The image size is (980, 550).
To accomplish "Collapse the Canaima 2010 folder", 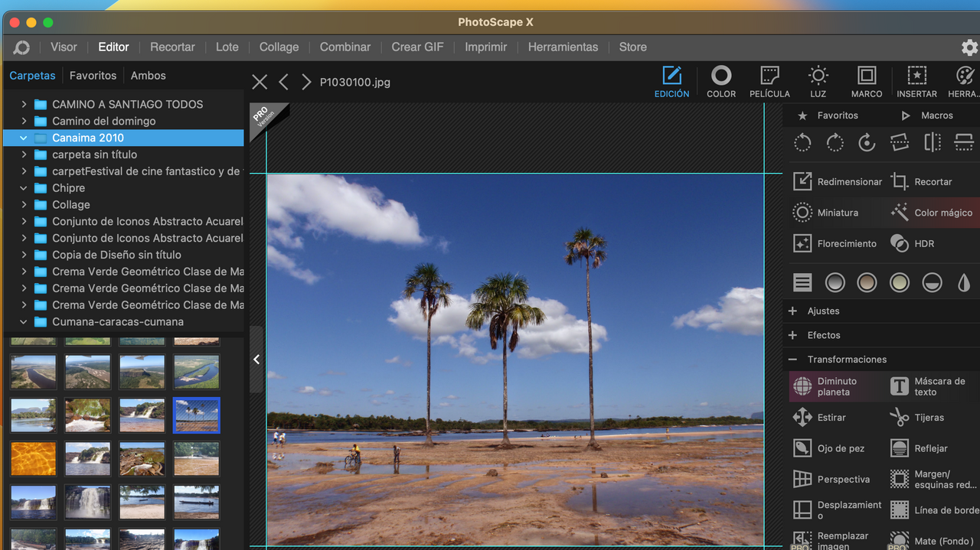I will (x=24, y=138).
